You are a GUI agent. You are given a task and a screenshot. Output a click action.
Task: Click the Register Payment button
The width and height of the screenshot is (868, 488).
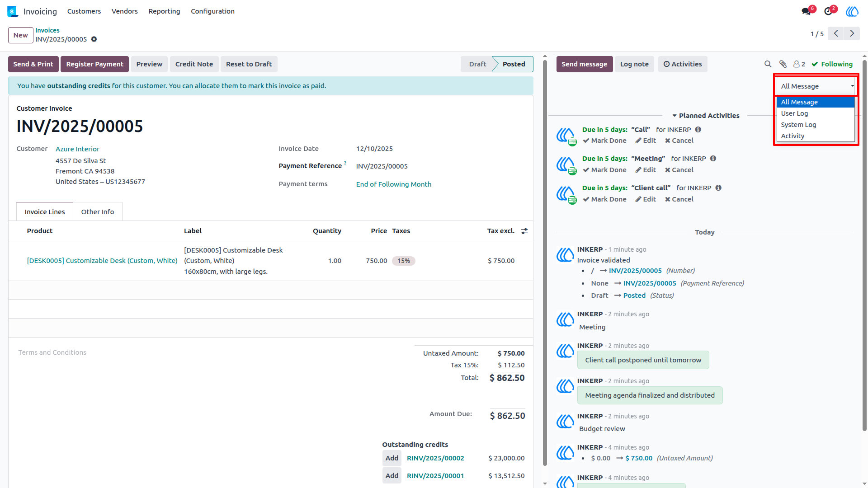point(94,64)
